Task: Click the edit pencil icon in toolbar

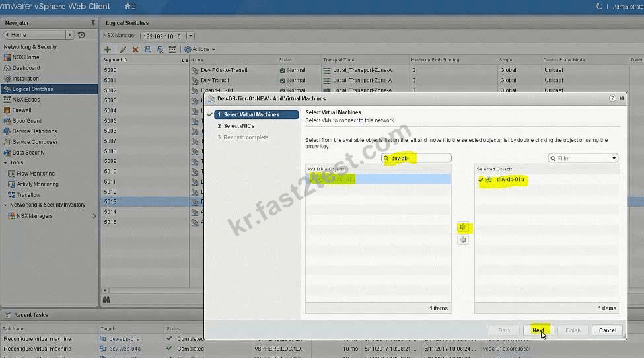Action: [x=122, y=50]
